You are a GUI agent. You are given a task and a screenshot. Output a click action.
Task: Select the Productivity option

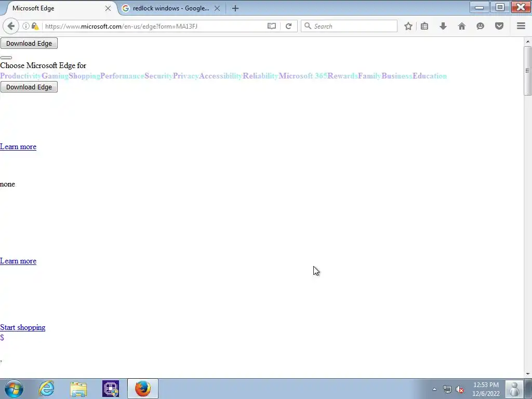coord(21,76)
